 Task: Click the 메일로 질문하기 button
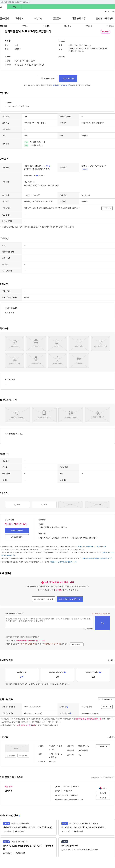[77, 644]
